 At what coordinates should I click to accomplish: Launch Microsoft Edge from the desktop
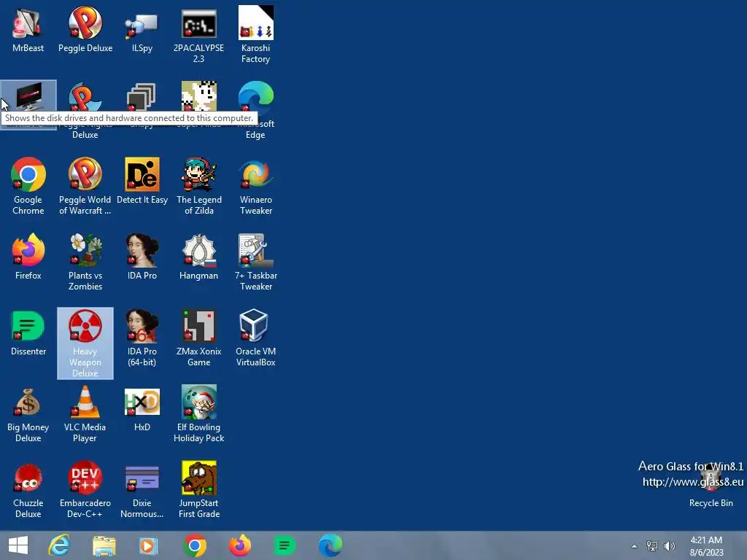click(255, 97)
